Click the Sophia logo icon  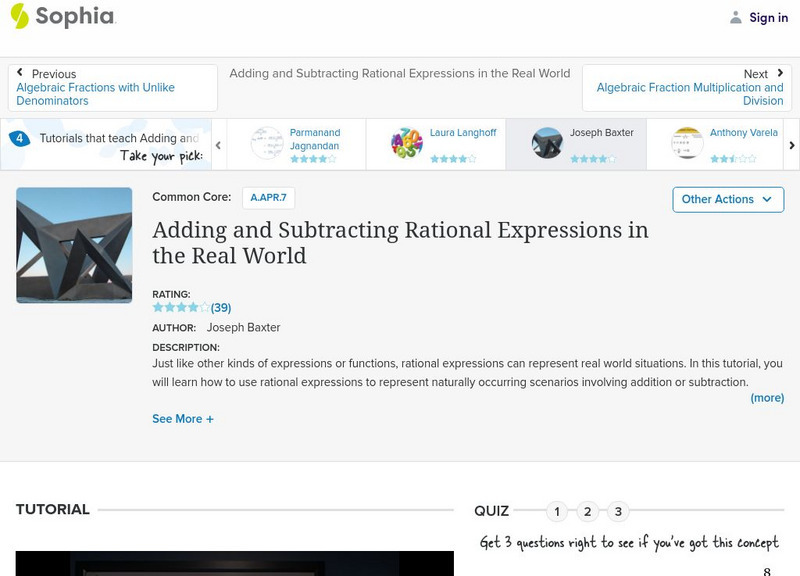click(x=20, y=16)
